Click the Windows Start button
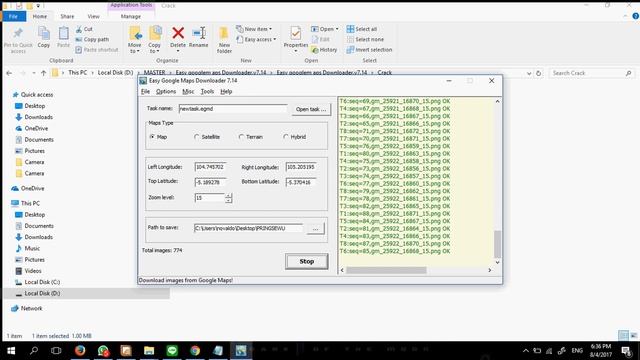640x360 pixels. [x=11, y=350]
